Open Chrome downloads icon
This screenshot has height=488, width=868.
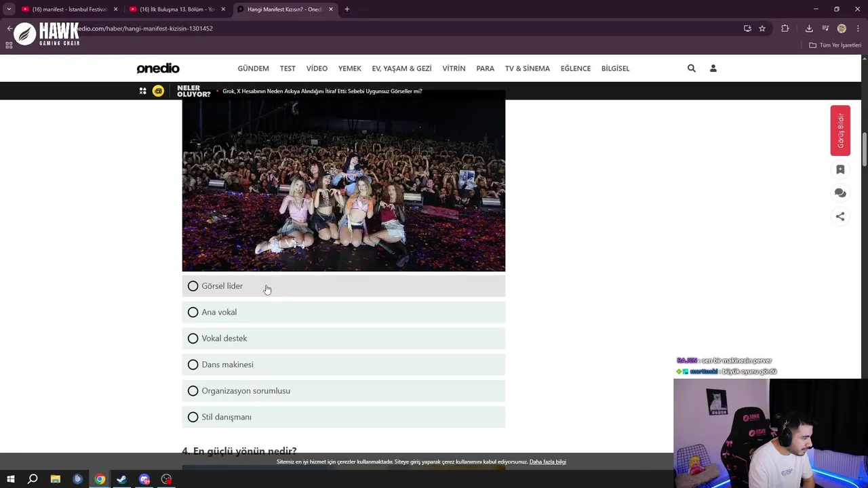point(809,28)
